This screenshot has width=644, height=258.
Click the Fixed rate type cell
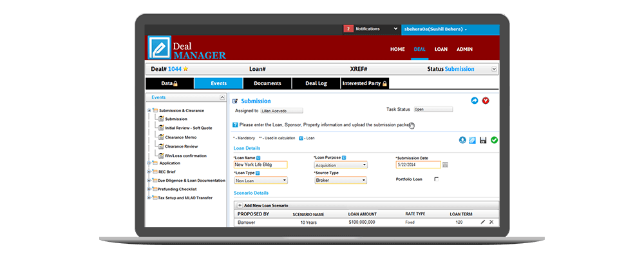coord(410,222)
